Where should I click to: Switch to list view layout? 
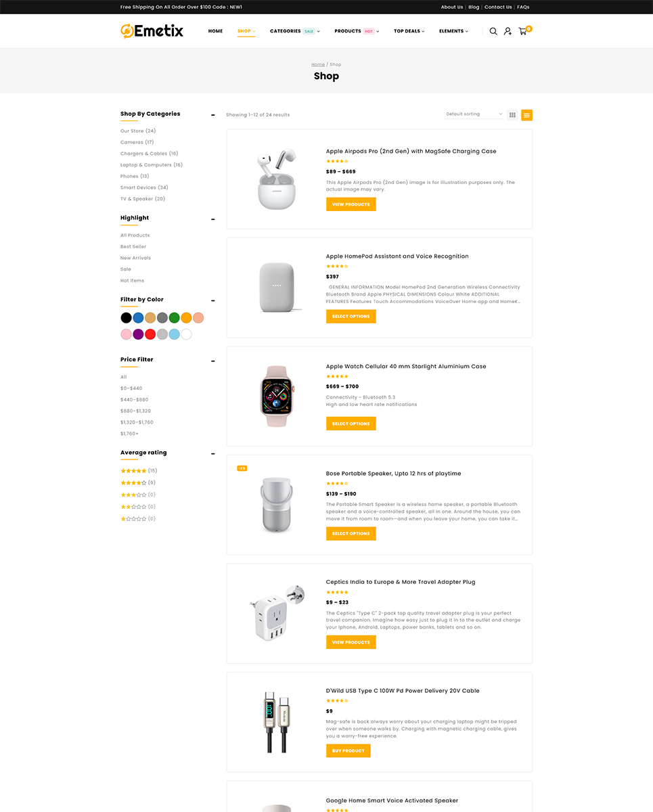pos(526,115)
